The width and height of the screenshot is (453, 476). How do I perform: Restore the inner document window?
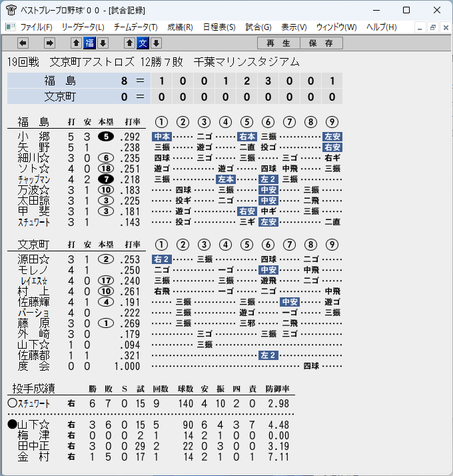(x=432, y=27)
